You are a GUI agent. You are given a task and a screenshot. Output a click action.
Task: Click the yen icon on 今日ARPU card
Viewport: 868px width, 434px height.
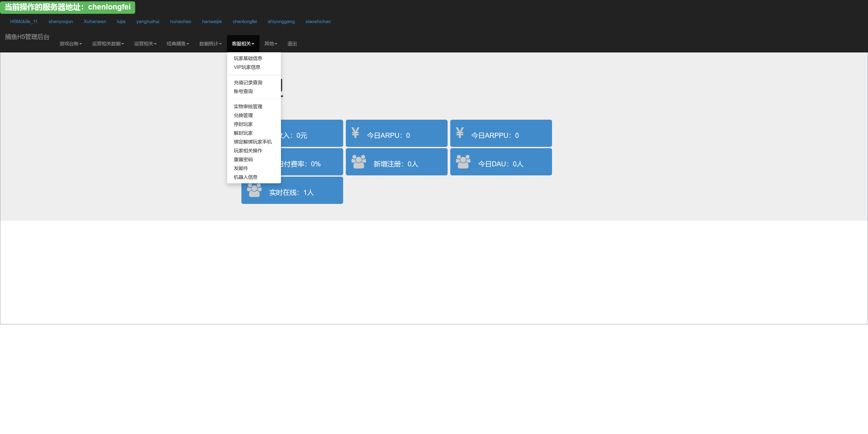[x=355, y=133]
